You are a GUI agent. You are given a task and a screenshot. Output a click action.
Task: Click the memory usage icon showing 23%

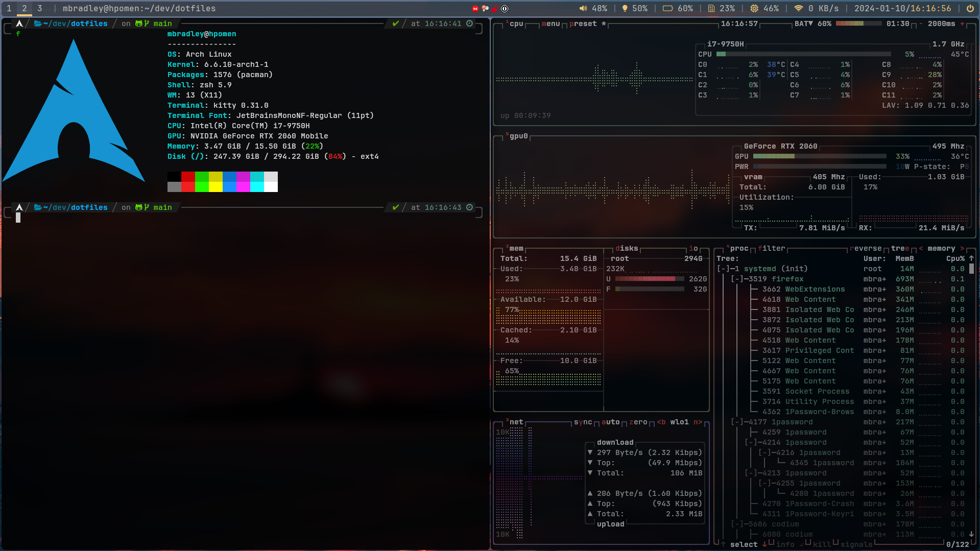711,9
